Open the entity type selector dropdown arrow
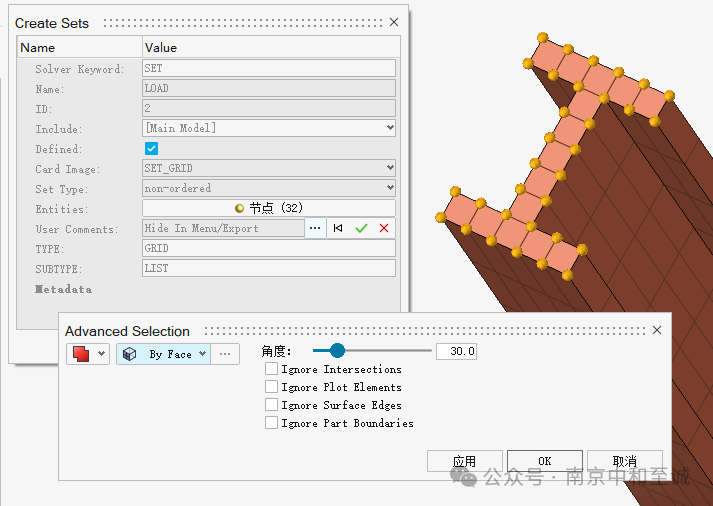The height and width of the screenshot is (506, 713). click(x=101, y=354)
